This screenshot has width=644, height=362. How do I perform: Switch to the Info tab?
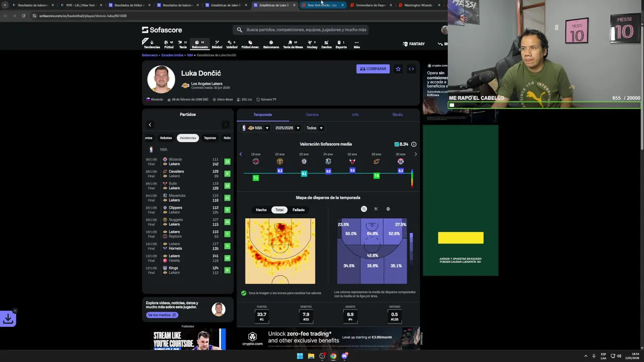tap(355, 115)
